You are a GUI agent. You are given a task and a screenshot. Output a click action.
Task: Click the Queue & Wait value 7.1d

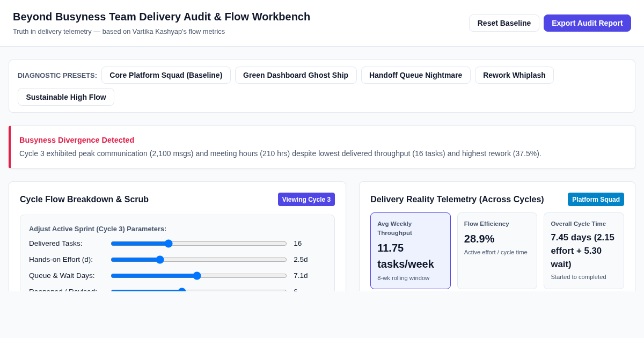tap(301, 276)
